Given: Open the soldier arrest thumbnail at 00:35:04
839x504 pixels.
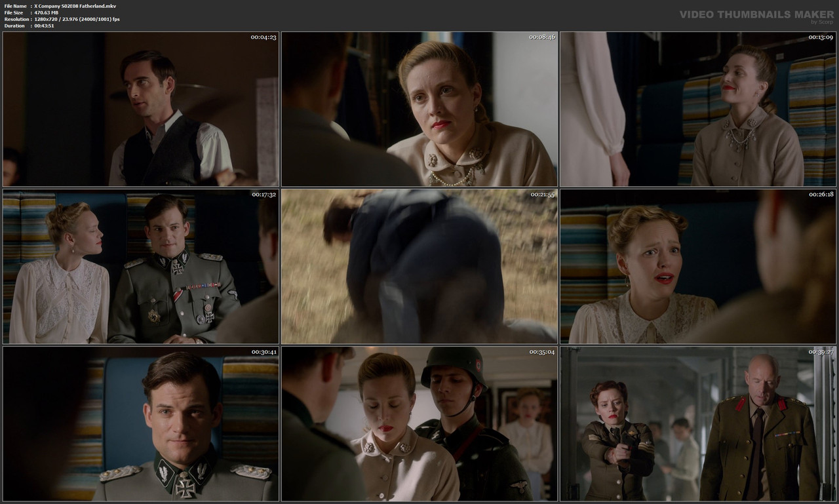Looking at the screenshot, I should tap(419, 424).
